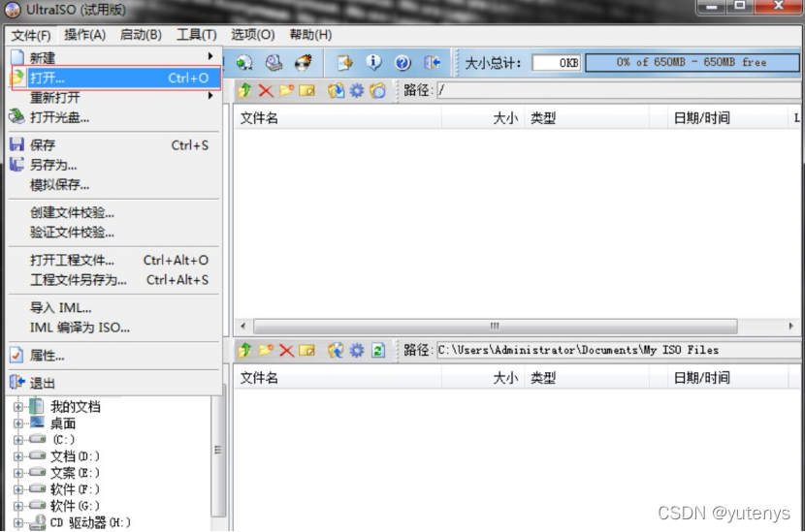Sort local list by 大小 column header

(x=483, y=378)
